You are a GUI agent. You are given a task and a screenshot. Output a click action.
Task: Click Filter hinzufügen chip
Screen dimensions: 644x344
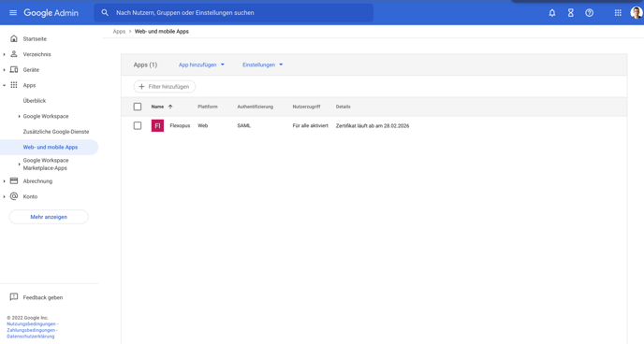point(165,87)
